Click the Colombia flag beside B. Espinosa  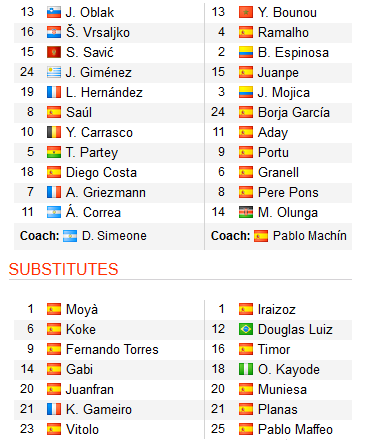coord(246,53)
